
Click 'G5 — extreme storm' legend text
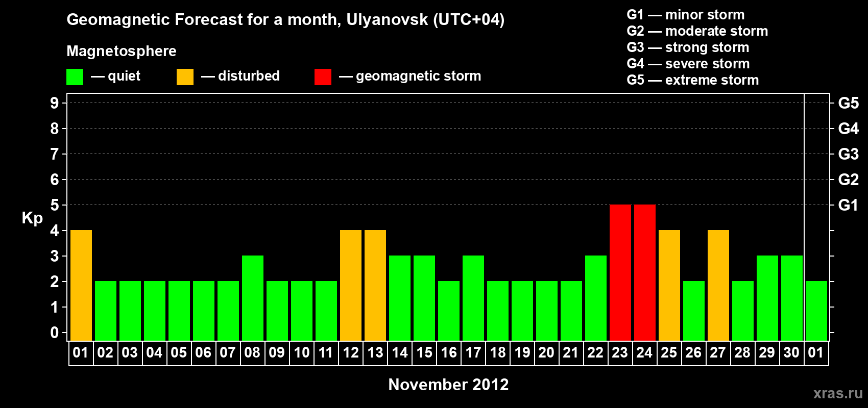pos(693,80)
